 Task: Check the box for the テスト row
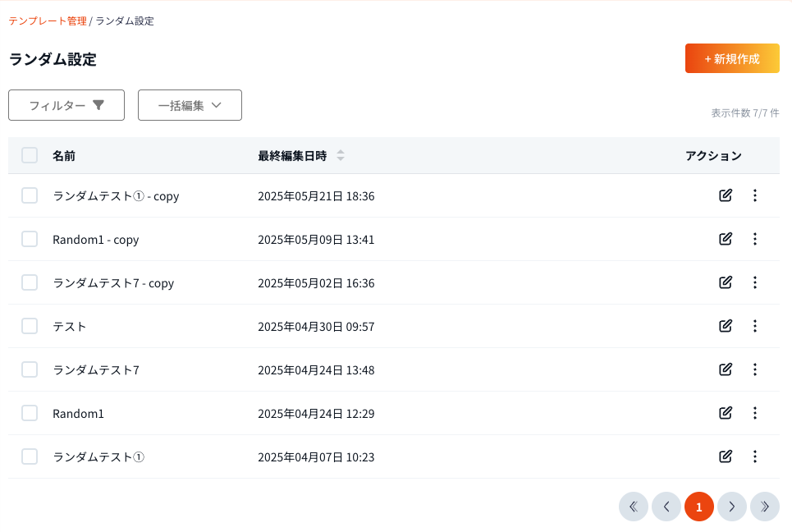click(x=30, y=326)
